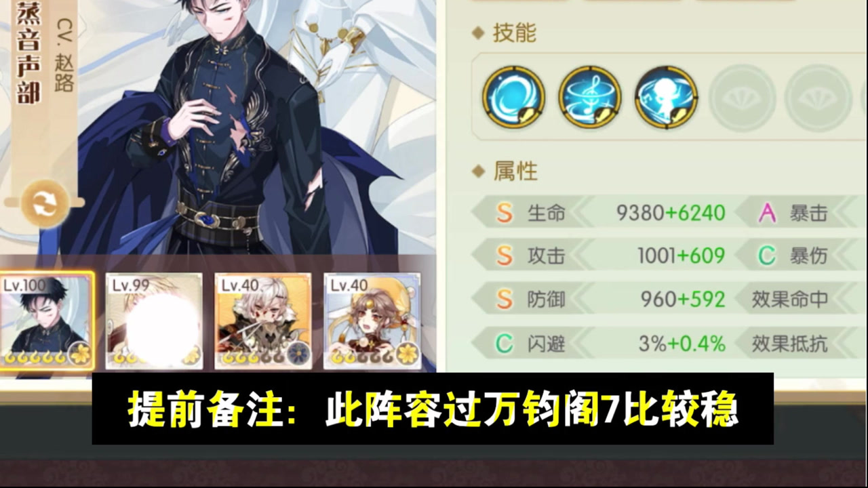Tap the 闪避 C-rank attribute row
This screenshot has width=868, height=488.
click(602, 343)
